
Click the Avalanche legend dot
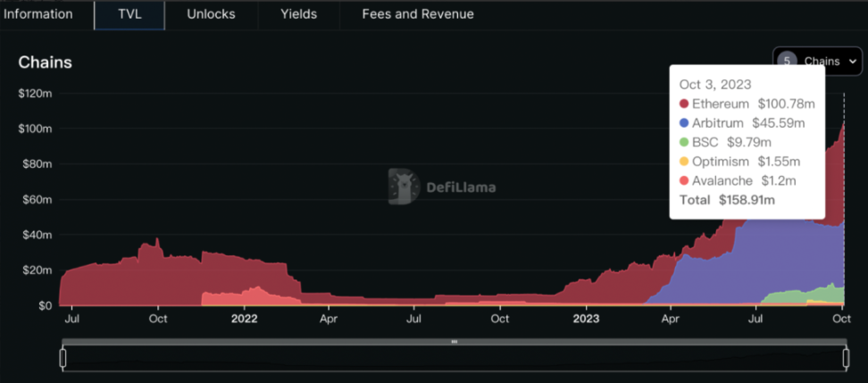tap(684, 181)
